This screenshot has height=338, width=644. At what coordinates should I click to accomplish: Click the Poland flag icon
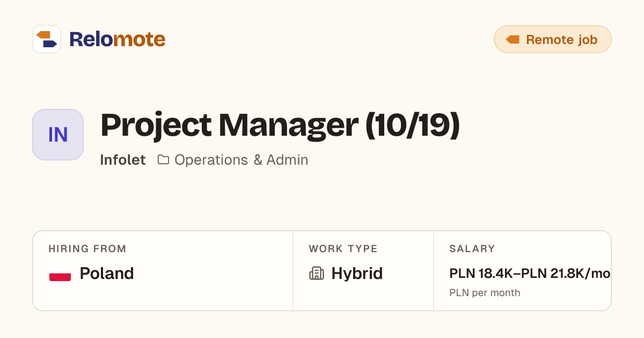coord(60,274)
